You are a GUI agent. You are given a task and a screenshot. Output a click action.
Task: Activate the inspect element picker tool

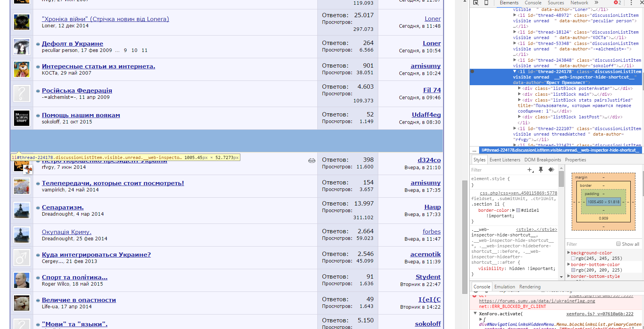pos(476,3)
